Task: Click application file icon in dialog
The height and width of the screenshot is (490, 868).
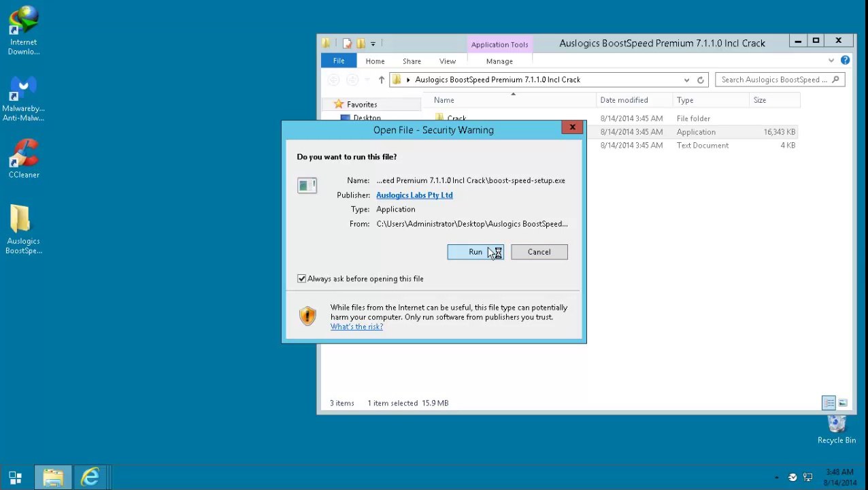Action: tap(307, 185)
